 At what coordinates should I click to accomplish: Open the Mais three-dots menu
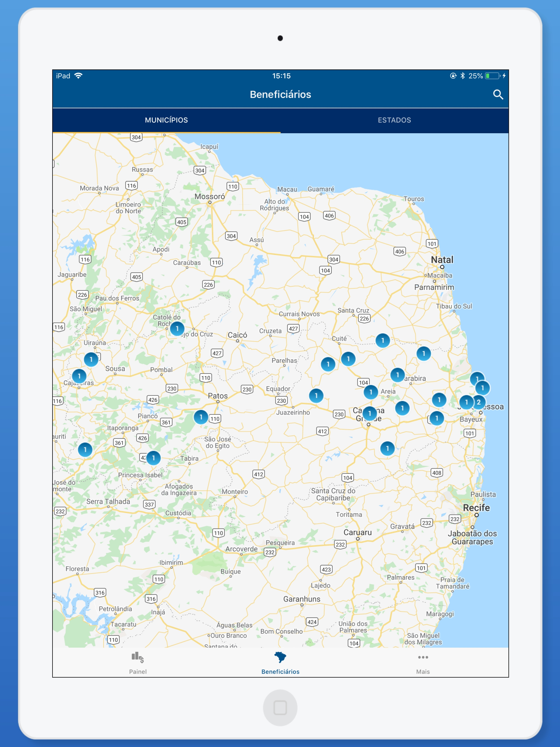point(423,663)
